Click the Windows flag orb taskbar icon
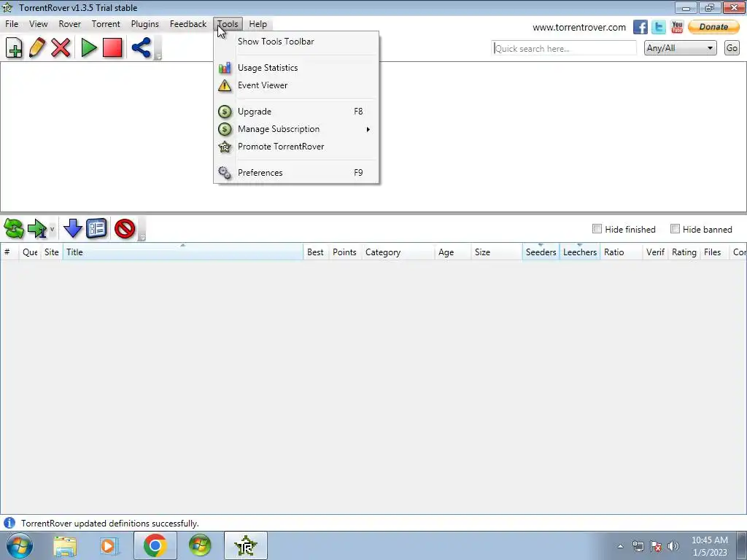The image size is (747, 560). coord(200,545)
